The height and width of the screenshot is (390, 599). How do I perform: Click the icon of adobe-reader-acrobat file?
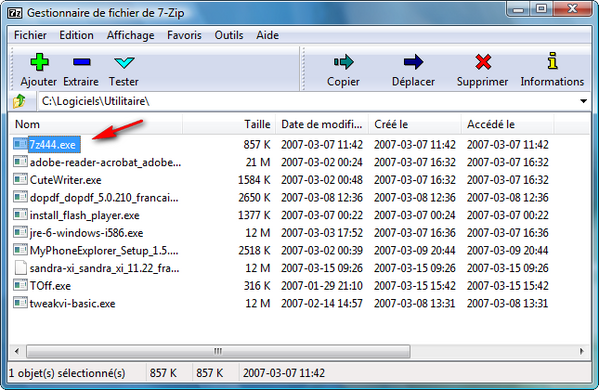coord(20,162)
